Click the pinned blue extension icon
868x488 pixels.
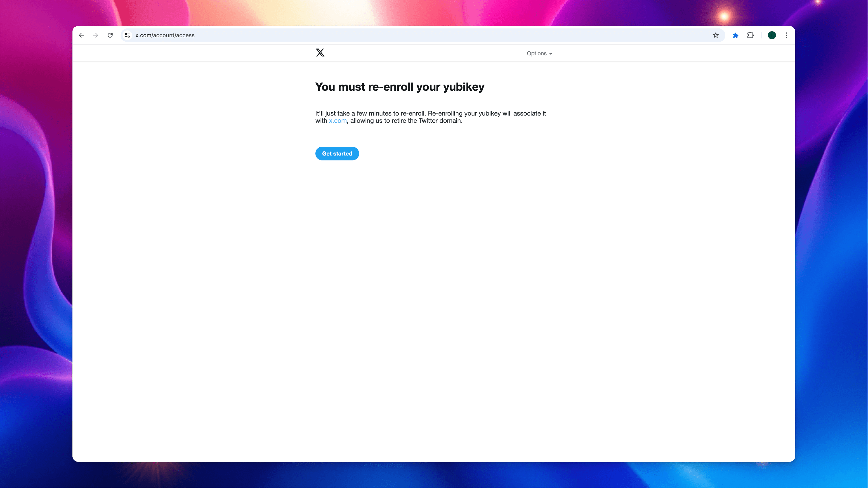736,35
